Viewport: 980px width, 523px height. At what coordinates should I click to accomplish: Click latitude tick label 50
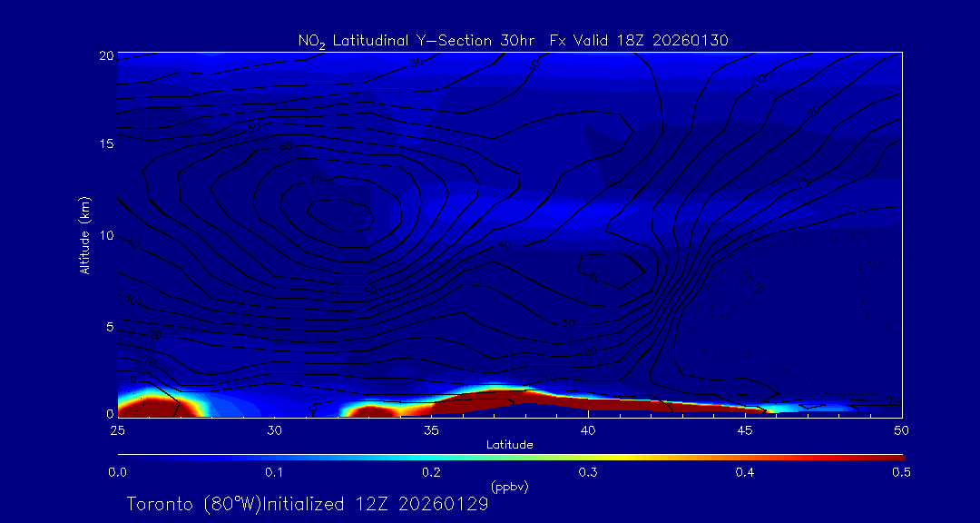point(901,430)
